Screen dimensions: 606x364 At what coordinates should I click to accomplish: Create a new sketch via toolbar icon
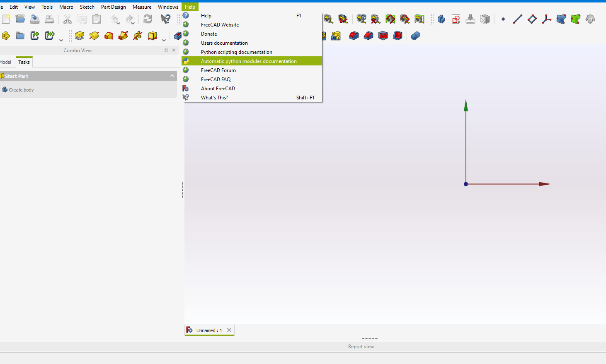click(x=456, y=19)
